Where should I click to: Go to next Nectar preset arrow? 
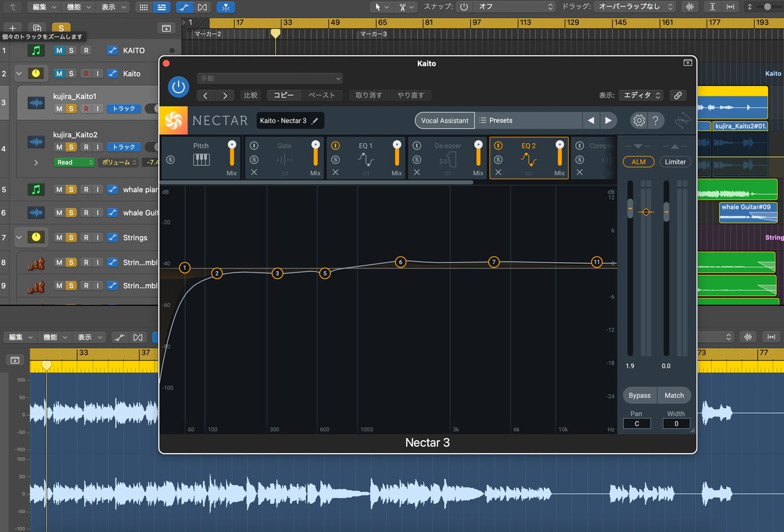point(608,120)
